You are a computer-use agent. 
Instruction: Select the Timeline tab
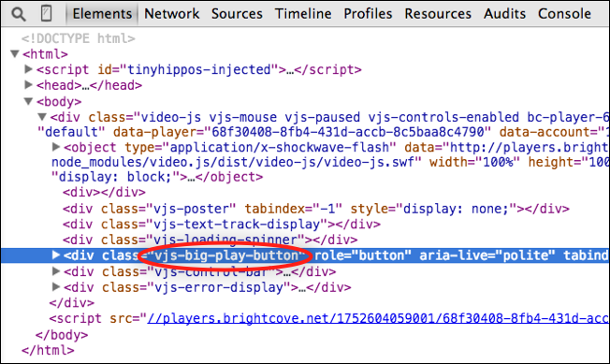click(303, 14)
